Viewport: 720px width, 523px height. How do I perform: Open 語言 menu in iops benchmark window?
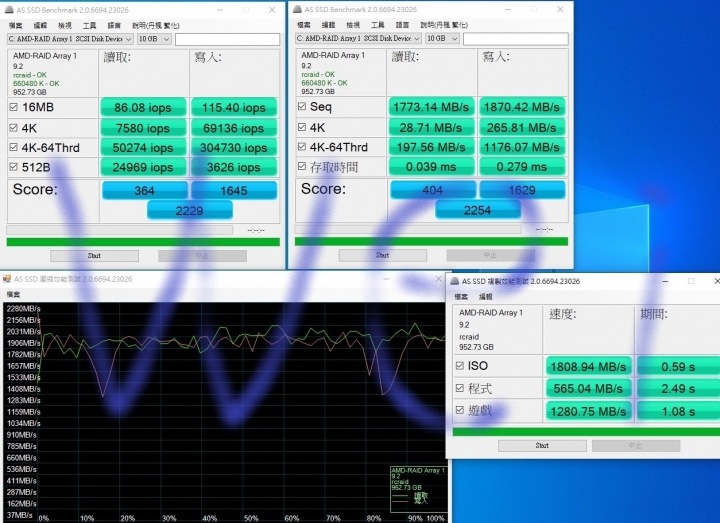pos(114,25)
